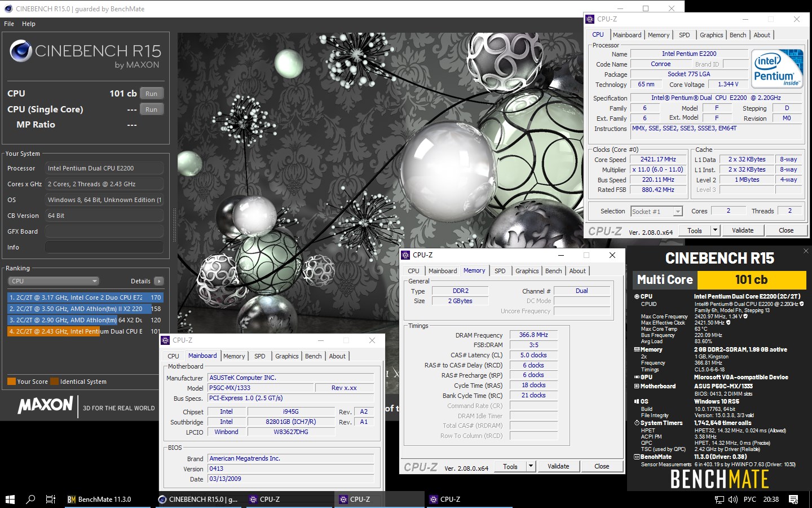Click the Motherboard section icon in BenchMate panel
This screenshot has width=812, height=508.
(x=637, y=387)
